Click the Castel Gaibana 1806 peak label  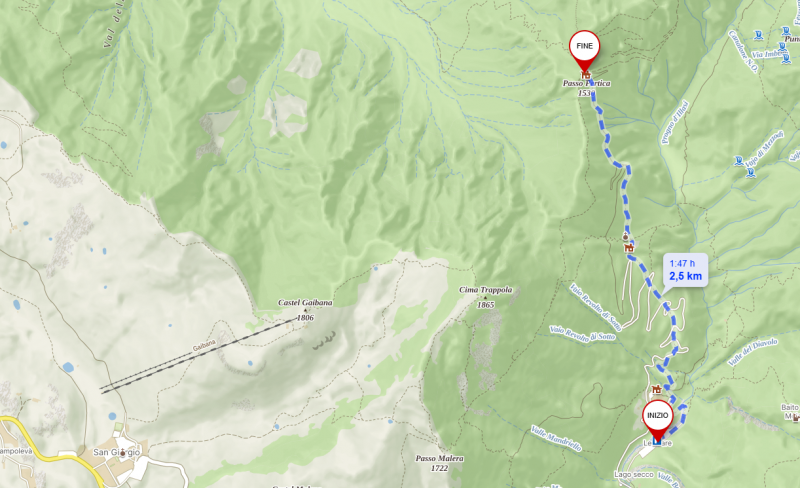point(305,310)
